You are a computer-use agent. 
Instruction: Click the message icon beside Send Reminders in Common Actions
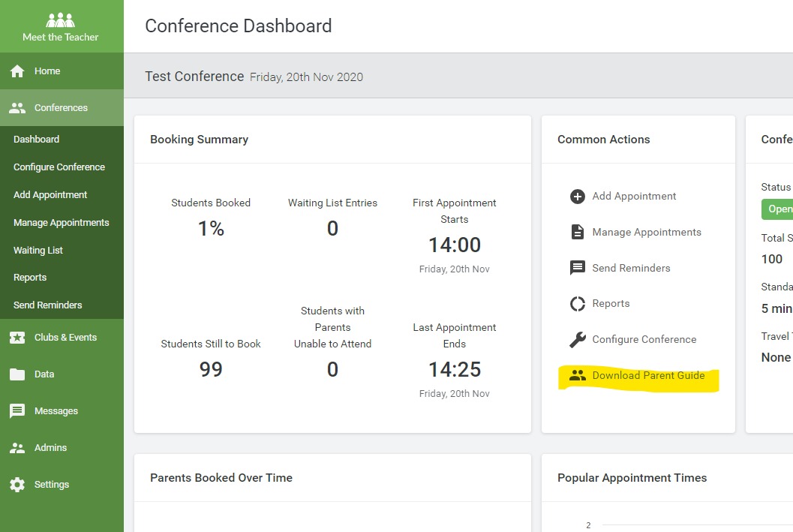578,268
